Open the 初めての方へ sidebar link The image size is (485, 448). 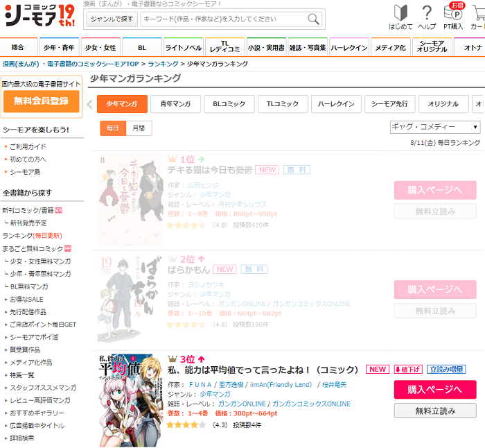[x=28, y=160]
